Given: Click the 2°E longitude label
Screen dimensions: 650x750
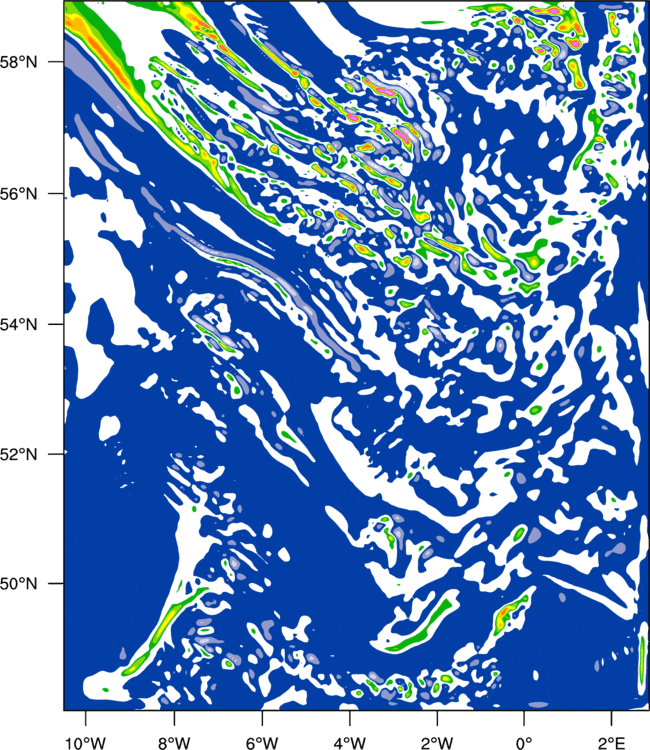Looking at the screenshot, I should coord(612,743).
